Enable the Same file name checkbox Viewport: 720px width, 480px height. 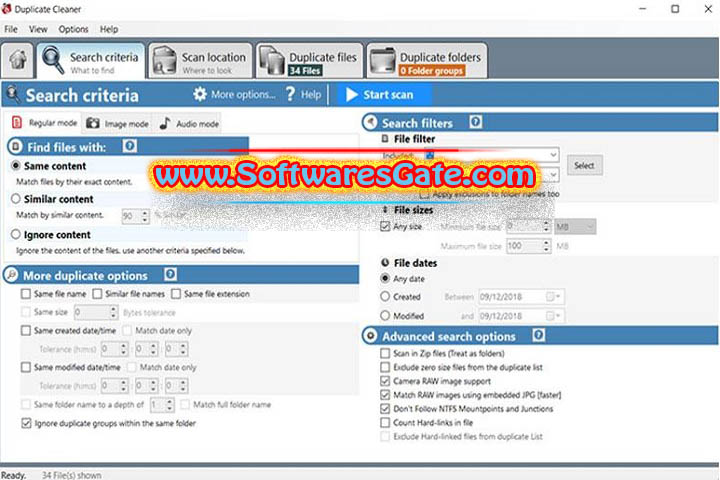(x=26, y=294)
